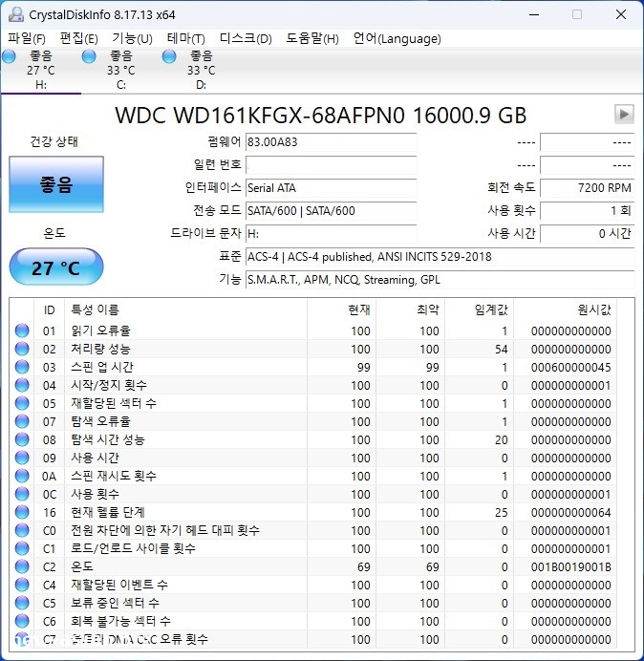This screenshot has height=661, width=644.
Task: Click status orb for C6 회복 불가능 섹터 수
Action: (22, 621)
